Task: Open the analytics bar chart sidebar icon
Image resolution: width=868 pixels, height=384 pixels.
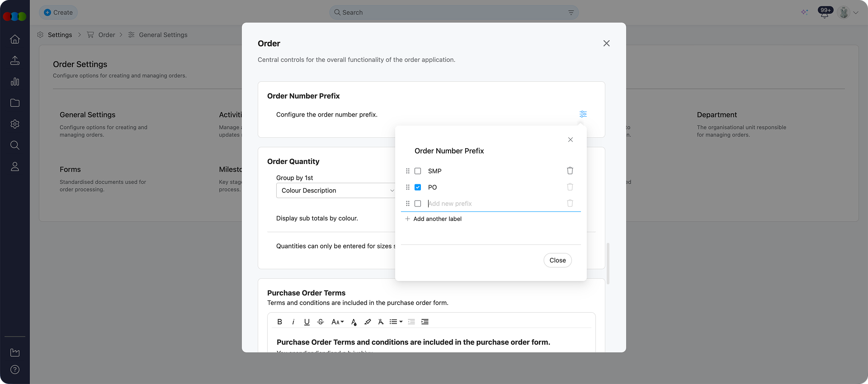Action: (x=15, y=82)
